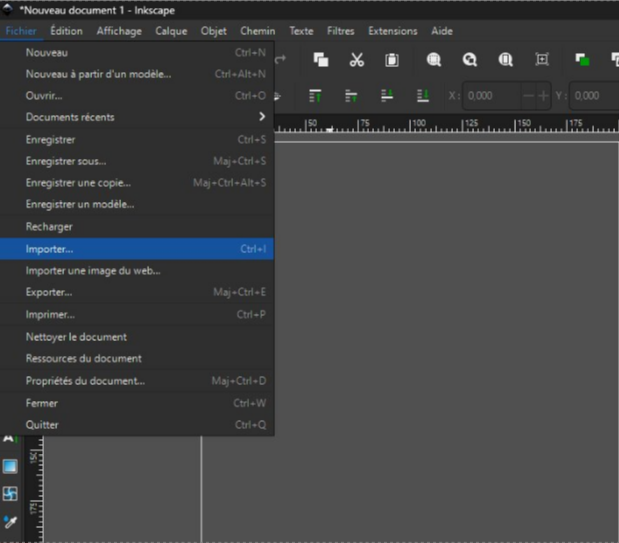Click raise selection one step icon
The height and width of the screenshot is (543, 619).
click(351, 96)
